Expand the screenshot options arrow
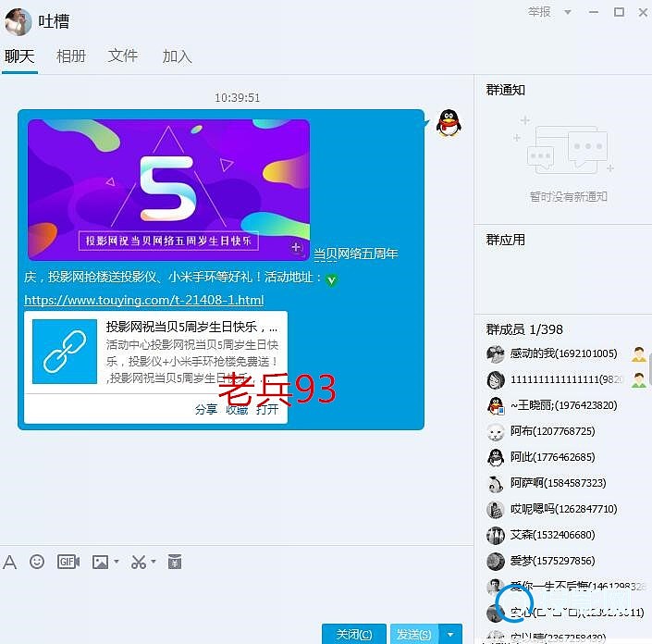The image size is (652, 644). click(154, 562)
